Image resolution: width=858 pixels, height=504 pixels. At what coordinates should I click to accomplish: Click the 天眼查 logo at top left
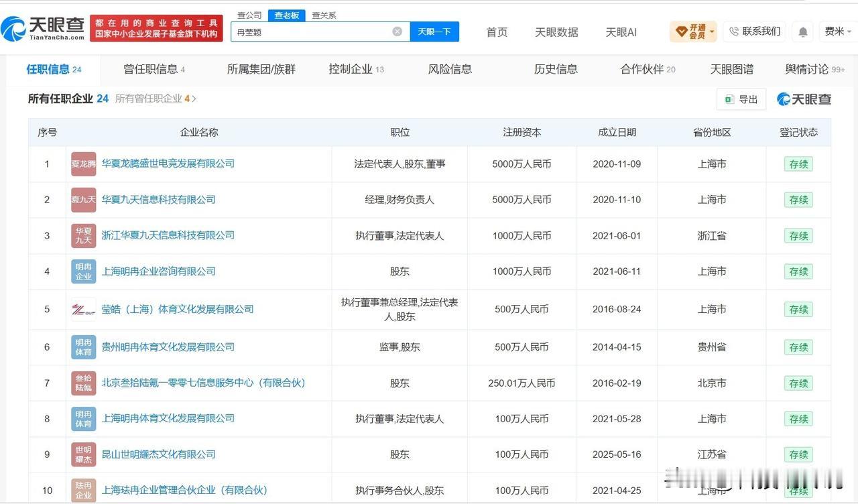43,28
